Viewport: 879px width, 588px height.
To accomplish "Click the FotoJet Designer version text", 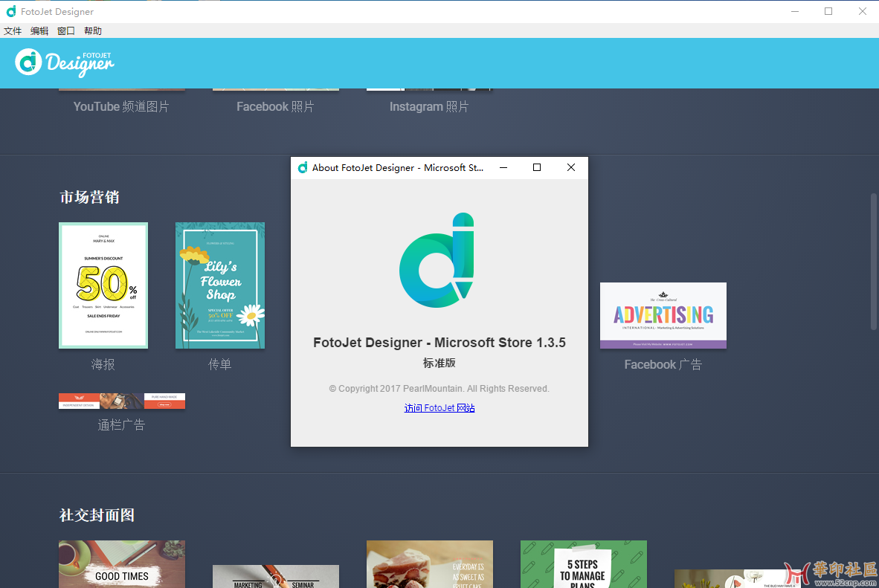I will [x=439, y=343].
